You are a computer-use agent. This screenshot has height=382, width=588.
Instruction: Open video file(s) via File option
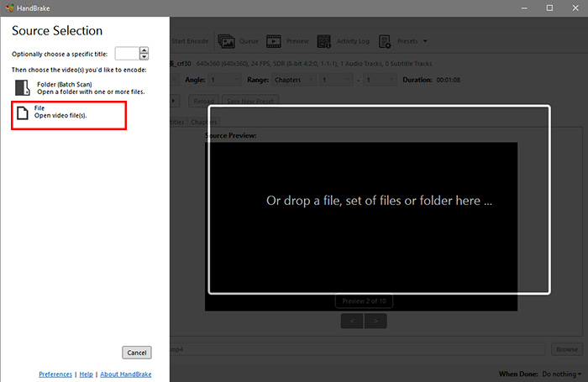point(69,115)
